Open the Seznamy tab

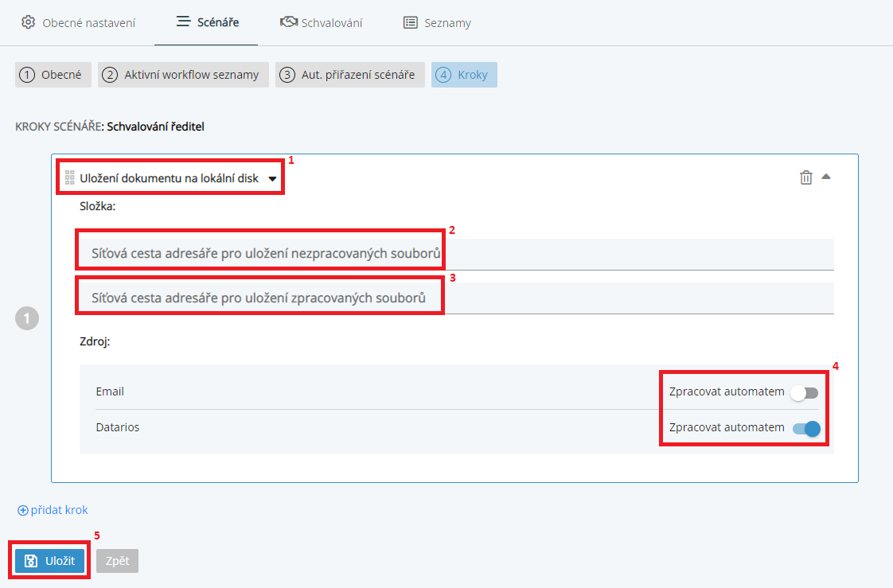437,23
